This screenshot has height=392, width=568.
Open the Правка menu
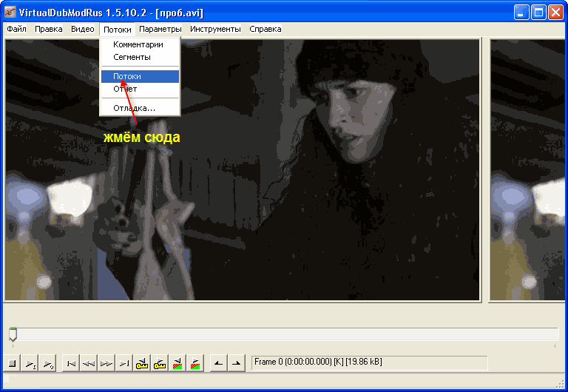[49, 29]
